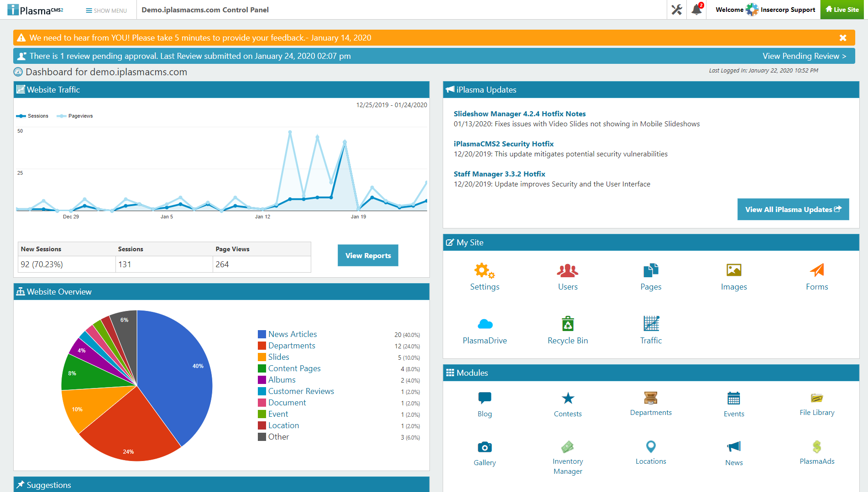Screen dimensions: 868x492
Task: Click the News Articles legend link
Action: tap(293, 334)
